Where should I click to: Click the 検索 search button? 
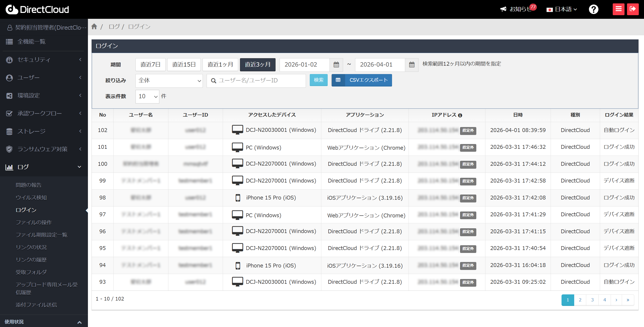click(319, 80)
